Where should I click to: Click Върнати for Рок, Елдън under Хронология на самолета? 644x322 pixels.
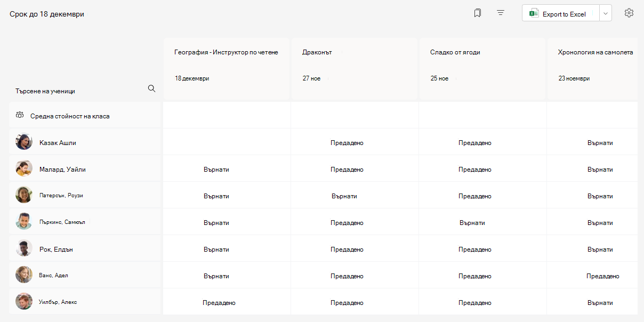[600, 249]
